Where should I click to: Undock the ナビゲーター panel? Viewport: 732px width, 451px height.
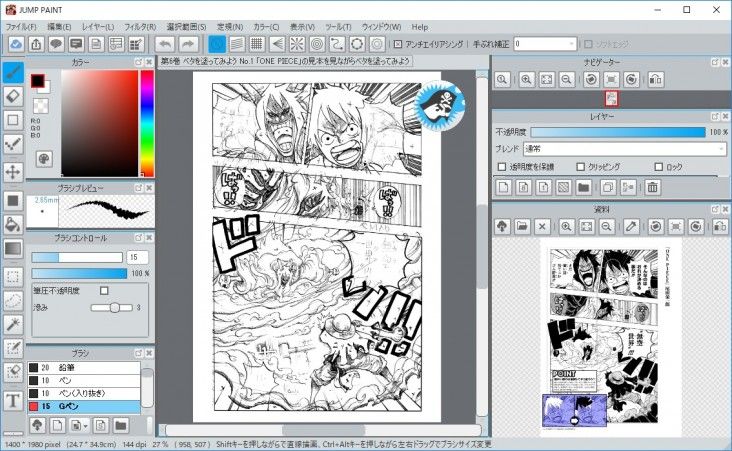pos(715,62)
